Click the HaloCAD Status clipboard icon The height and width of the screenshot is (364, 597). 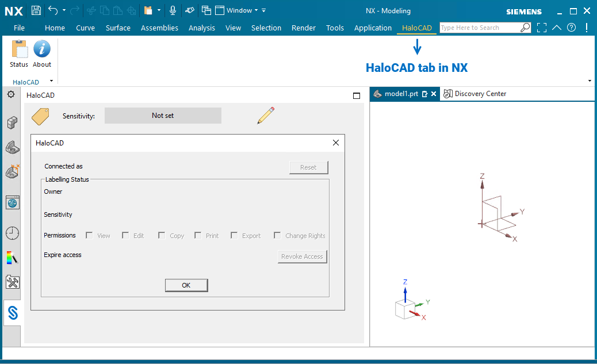(19, 49)
